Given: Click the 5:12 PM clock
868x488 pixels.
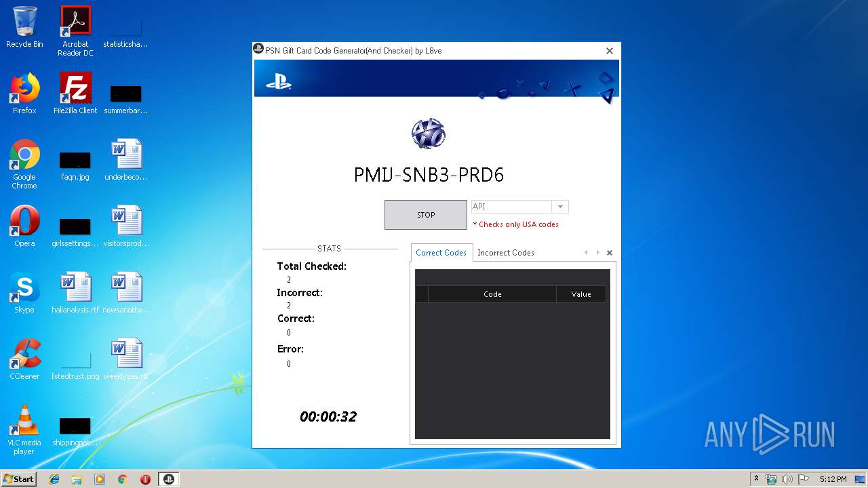Looking at the screenshot, I should (833, 479).
